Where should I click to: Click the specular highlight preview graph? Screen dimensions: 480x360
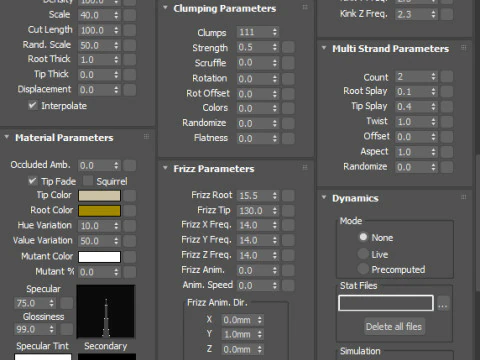tap(106, 311)
